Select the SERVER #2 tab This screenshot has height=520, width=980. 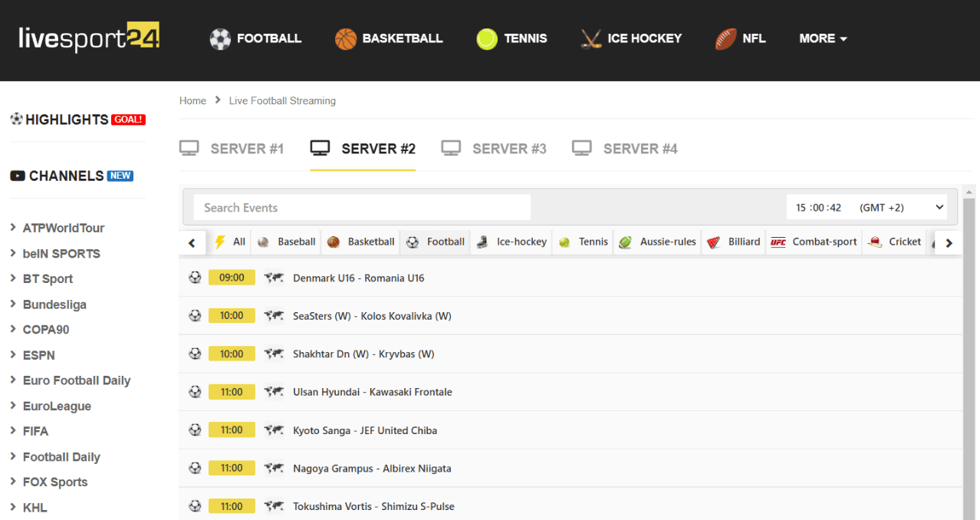(x=363, y=148)
